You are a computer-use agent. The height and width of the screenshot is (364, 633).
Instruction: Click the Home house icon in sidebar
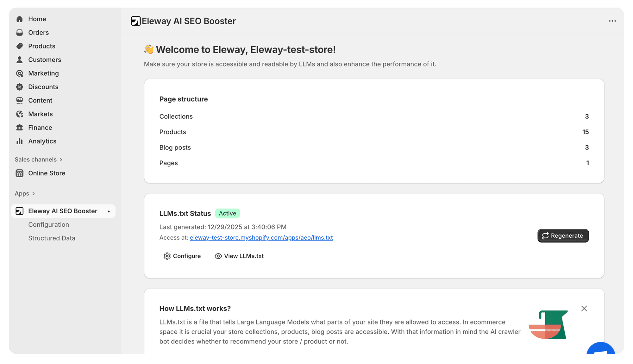[x=20, y=19]
